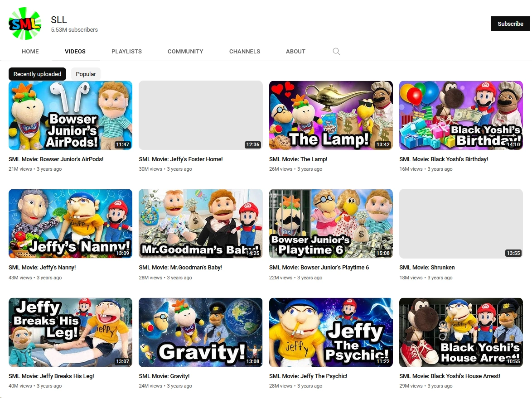View the CHANNELS tab
Screen dimensions: 532x398
click(245, 51)
